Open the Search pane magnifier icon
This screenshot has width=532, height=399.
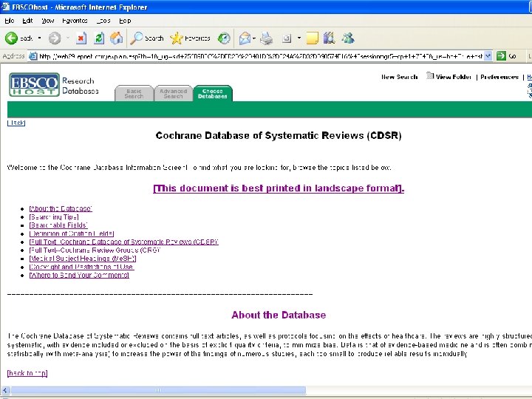click(x=137, y=38)
